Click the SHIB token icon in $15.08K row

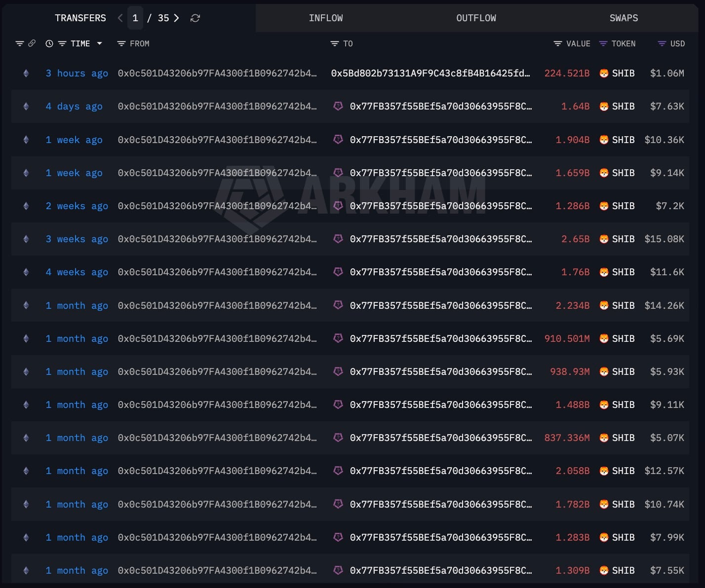pos(604,239)
